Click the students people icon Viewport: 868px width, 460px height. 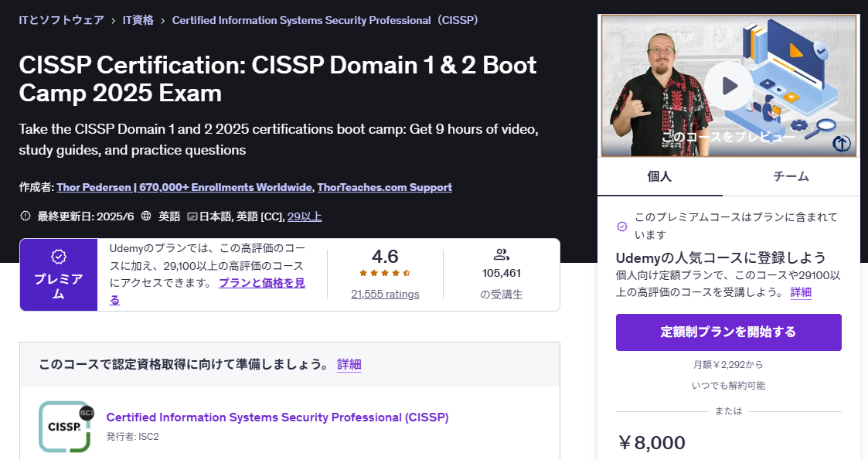click(x=501, y=254)
